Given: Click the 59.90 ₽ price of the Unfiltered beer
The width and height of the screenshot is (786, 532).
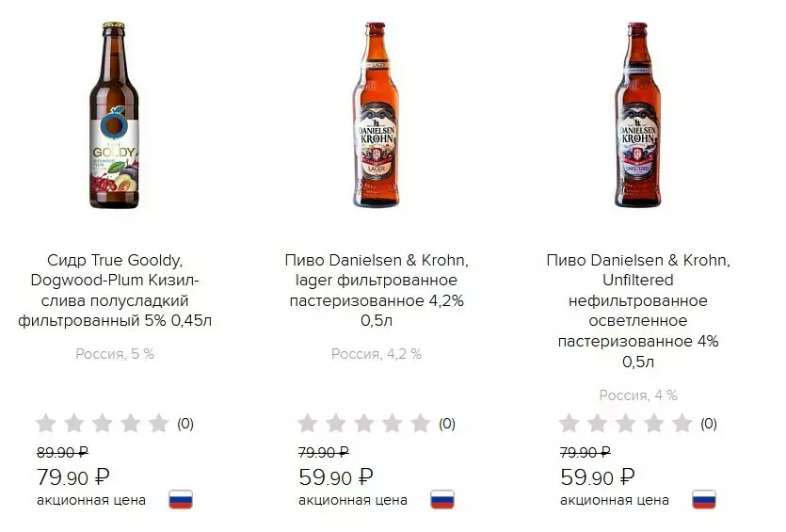Looking at the screenshot, I should 597,477.
